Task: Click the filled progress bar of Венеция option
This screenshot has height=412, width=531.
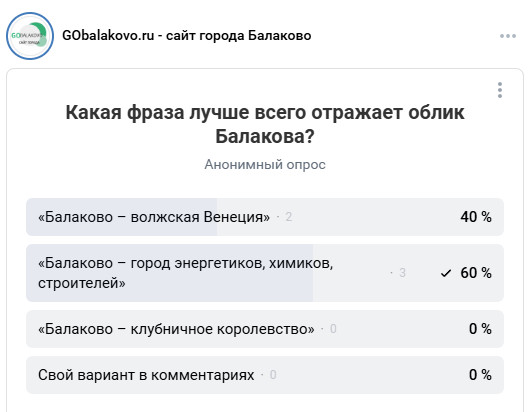Action: point(122,217)
